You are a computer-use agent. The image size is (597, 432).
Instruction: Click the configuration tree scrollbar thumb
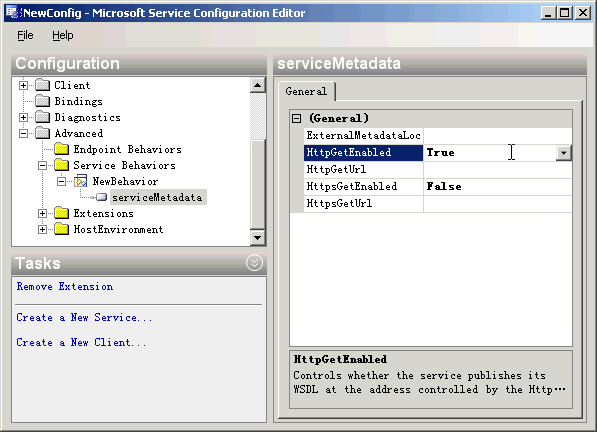258,185
